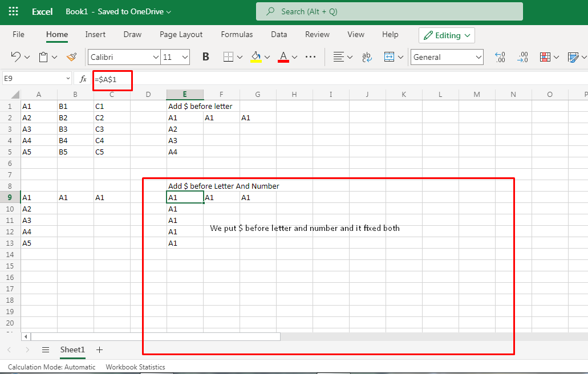The width and height of the screenshot is (588, 374).
Task: Click previous sheet navigation arrow
Action: pos(9,349)
